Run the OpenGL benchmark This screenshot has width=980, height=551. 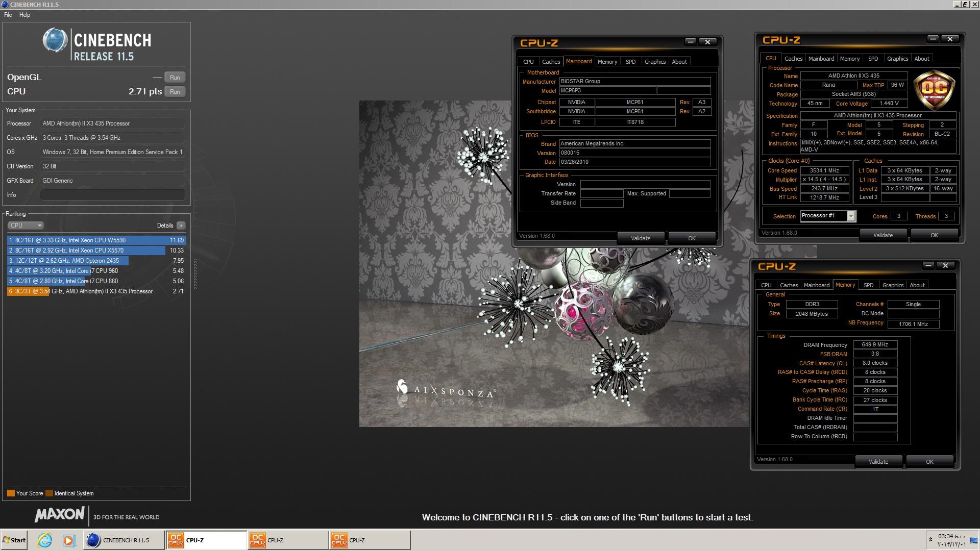coord(175,78)
